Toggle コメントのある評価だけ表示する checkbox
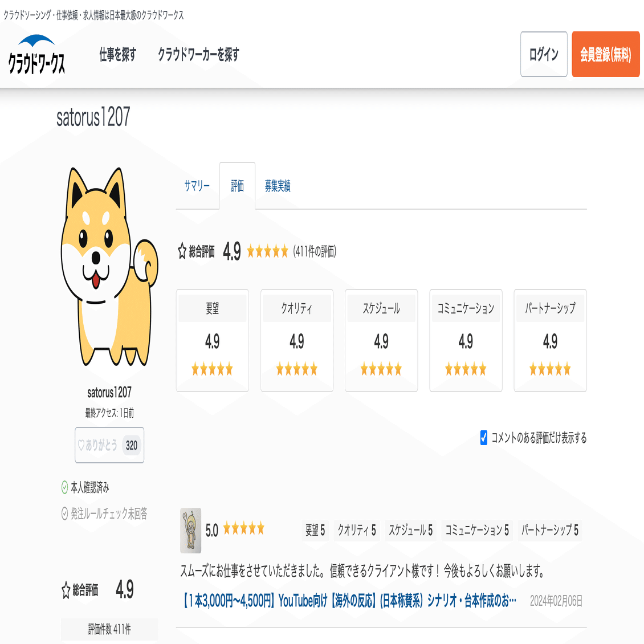This screenshot has width=644, height=644. [x=484, y=438]
